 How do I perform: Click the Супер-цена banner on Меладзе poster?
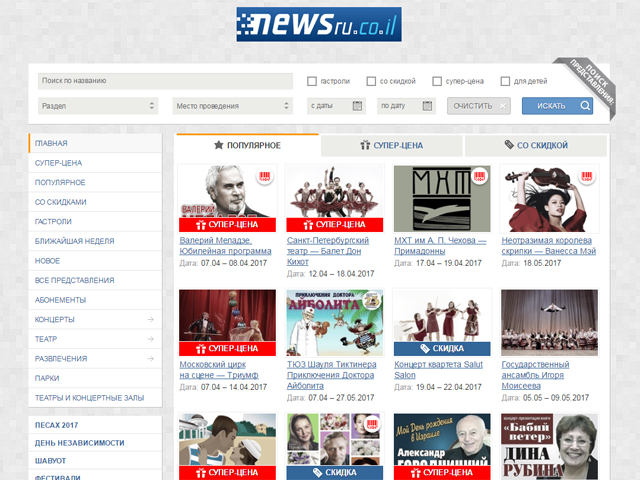click(x=227, y=225)
